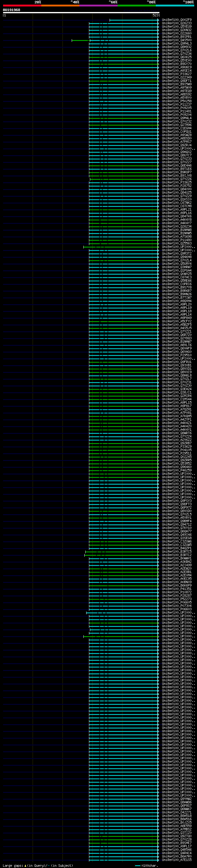Open hit UniRef100_Q002F9
Viewport: 197px width, 868px height.
point(177,20)
